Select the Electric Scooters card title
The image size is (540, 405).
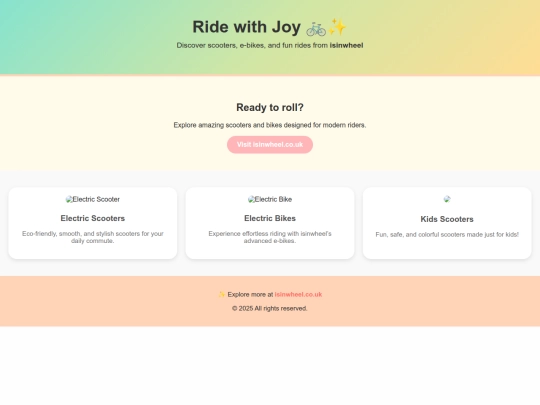point(93,218)
